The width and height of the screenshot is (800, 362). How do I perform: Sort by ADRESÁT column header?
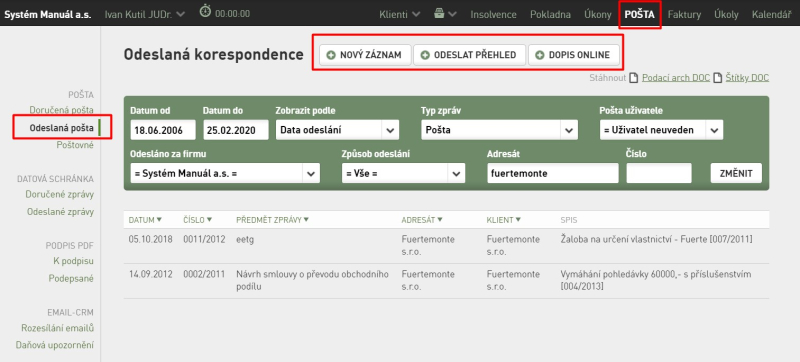(x=422, y=220)
